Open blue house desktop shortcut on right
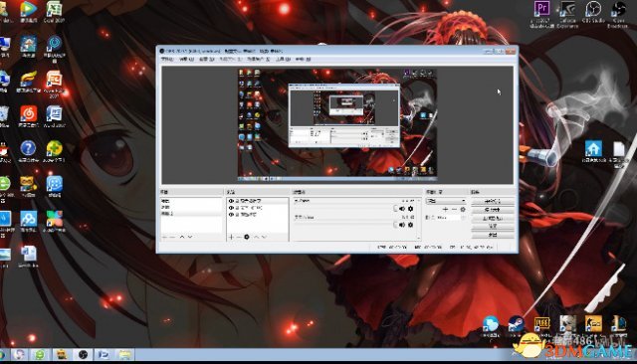Image resolution: width=637 pixels, height=364 pixels. (x=593, y=151)
